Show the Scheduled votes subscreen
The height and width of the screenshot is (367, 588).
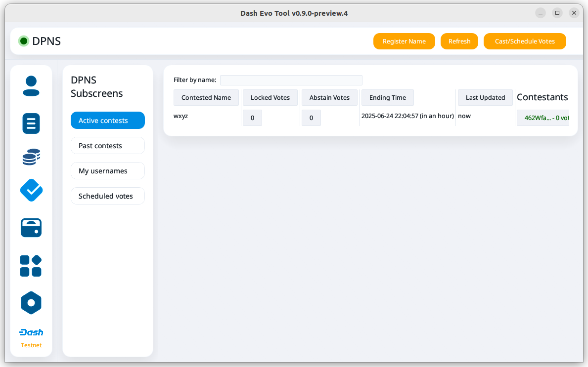(x=107, y=196)
